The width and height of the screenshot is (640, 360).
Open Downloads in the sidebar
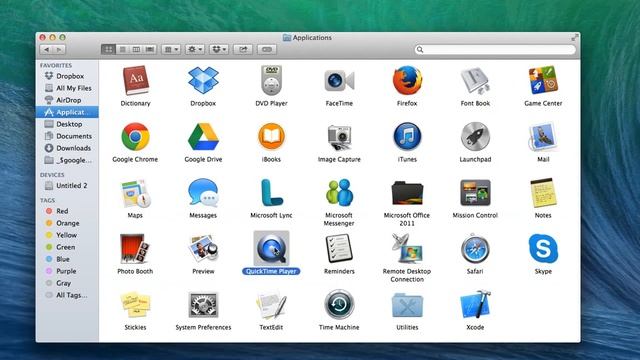[67, 148]
